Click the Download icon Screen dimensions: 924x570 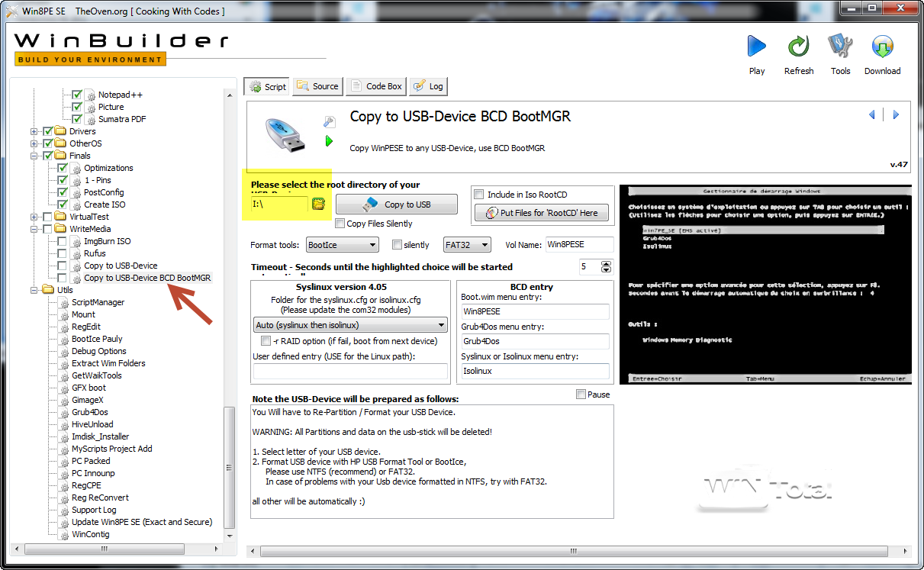(882, 47)
